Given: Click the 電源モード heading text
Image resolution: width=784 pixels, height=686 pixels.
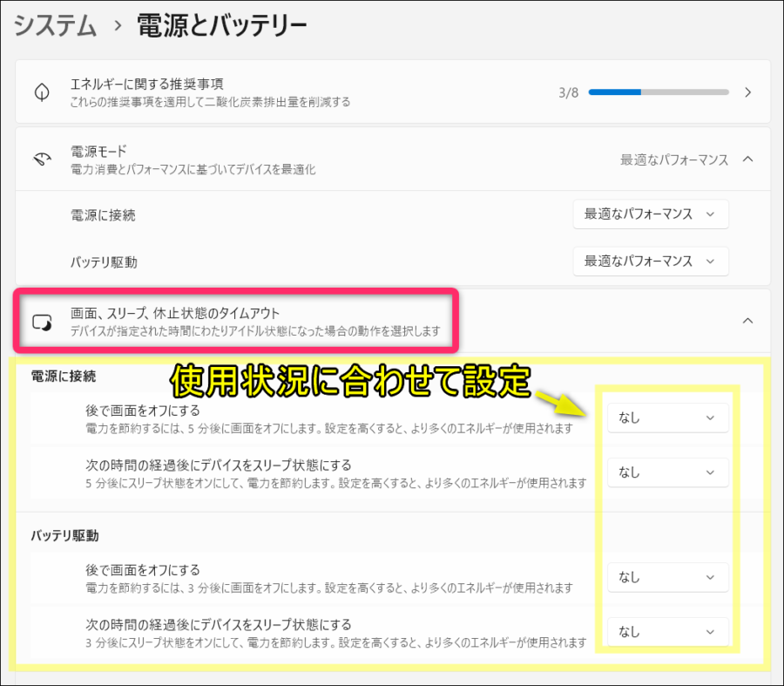Looking at the screenshot, I should (x=98, y=152).
